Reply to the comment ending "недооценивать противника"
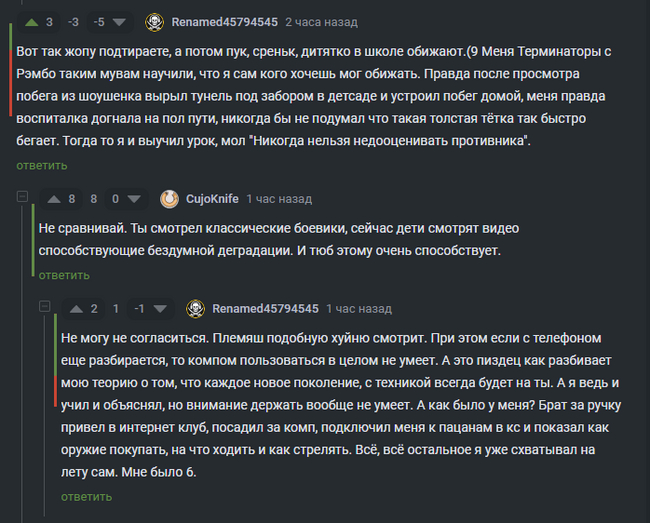The image size is (650, 523). click(42, 165)
